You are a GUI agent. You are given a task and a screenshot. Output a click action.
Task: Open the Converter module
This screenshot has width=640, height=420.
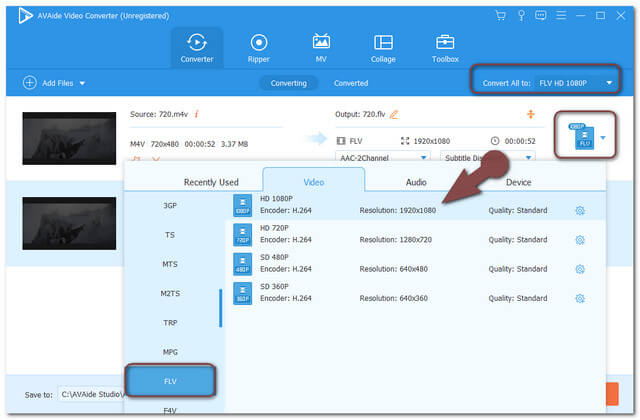click(x=197, y=48)
